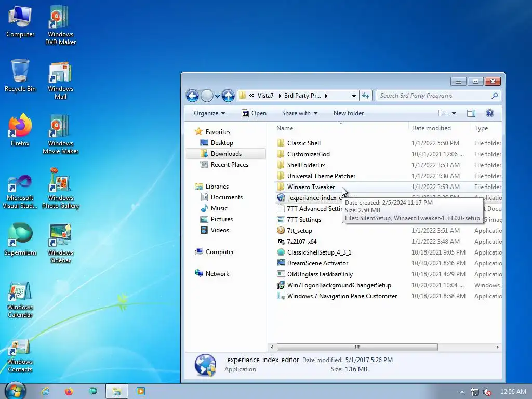The height and width of the screenshot is (399, 532).
Task: Show hidden tray icons arrow
Action: click(462, 392)
